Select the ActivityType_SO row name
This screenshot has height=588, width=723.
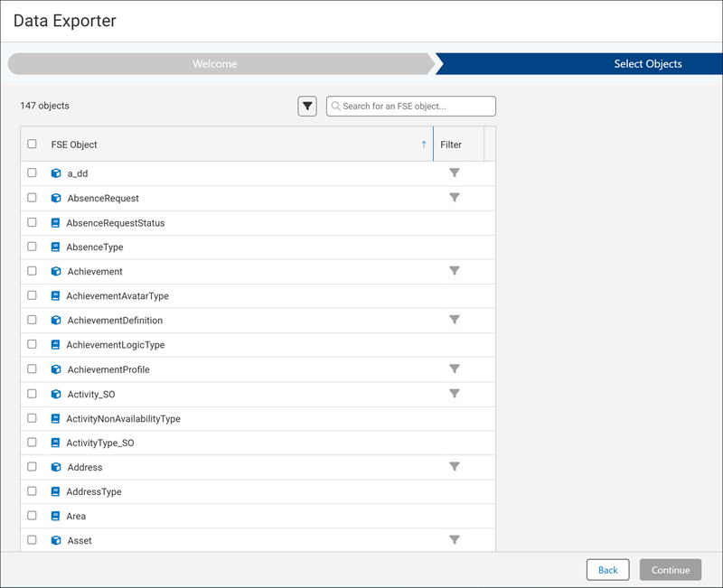[x=100, y=443]
